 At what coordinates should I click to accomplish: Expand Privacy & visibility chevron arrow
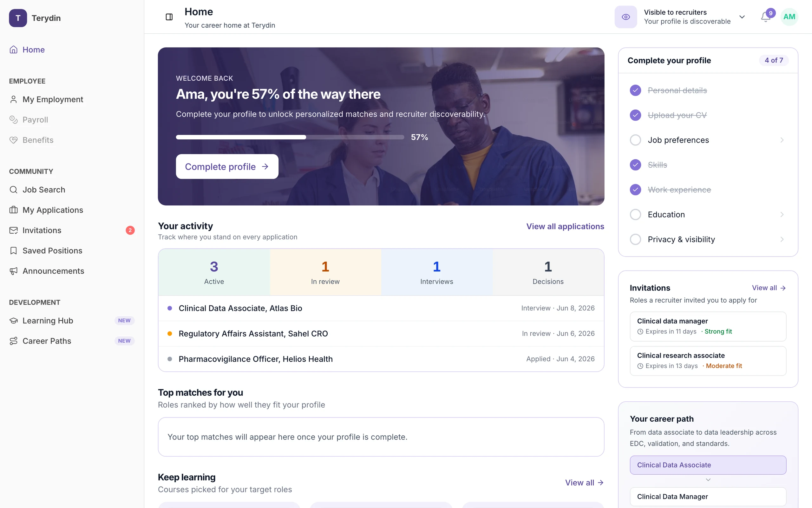(x=782, y=239)
